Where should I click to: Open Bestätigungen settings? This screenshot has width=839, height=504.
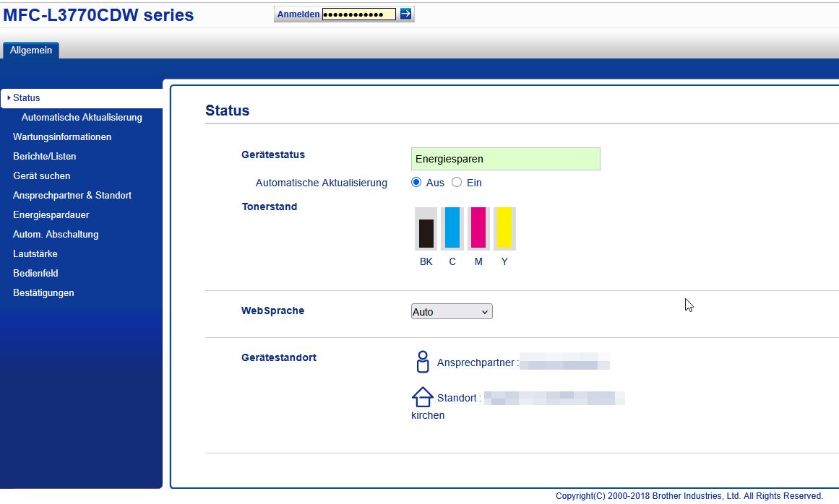pos(44,293)
